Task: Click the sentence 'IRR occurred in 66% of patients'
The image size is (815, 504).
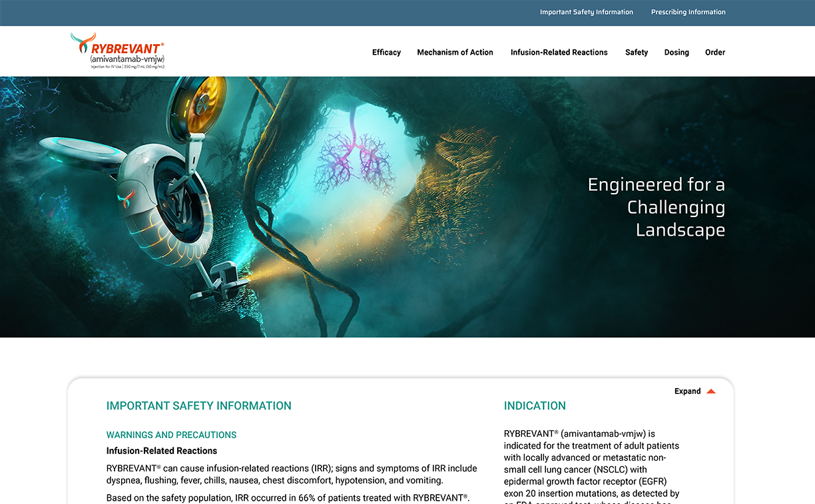Action: 288,498
